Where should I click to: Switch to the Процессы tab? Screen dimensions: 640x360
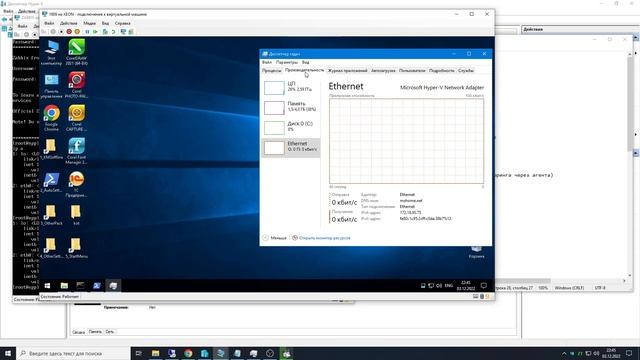pos(271,71)
